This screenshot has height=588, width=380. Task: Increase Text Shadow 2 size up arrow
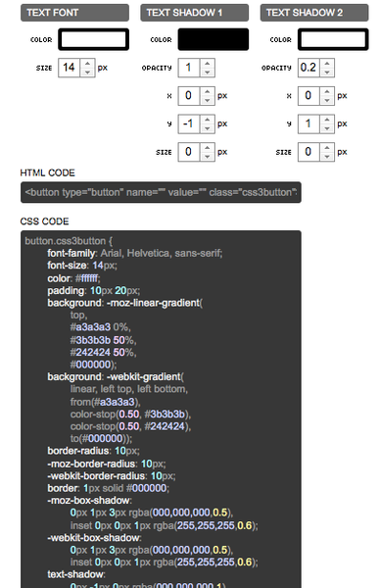coord(327,148)
